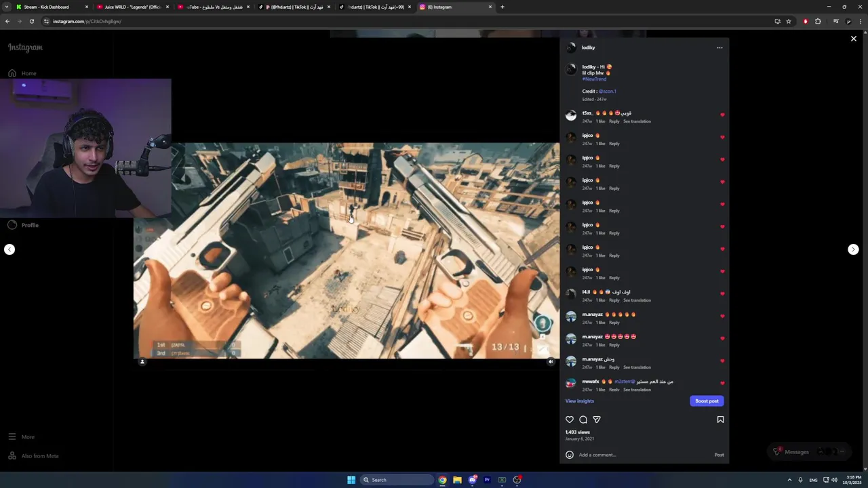Click See translation on t5xs_ comment

click(x=637, y=121)
